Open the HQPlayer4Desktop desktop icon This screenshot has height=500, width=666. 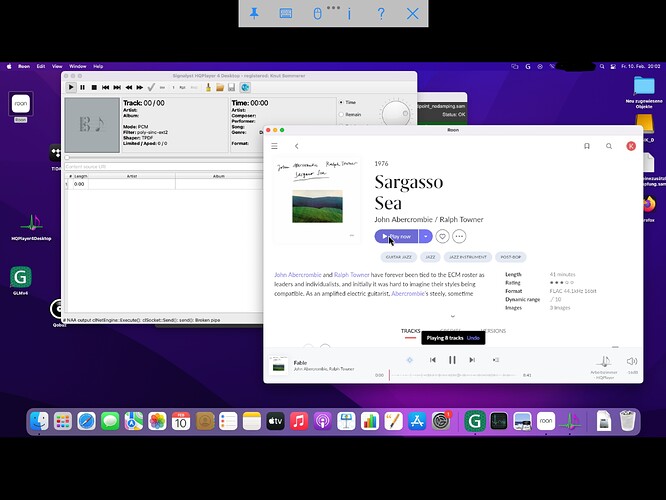tap(31, 222)
